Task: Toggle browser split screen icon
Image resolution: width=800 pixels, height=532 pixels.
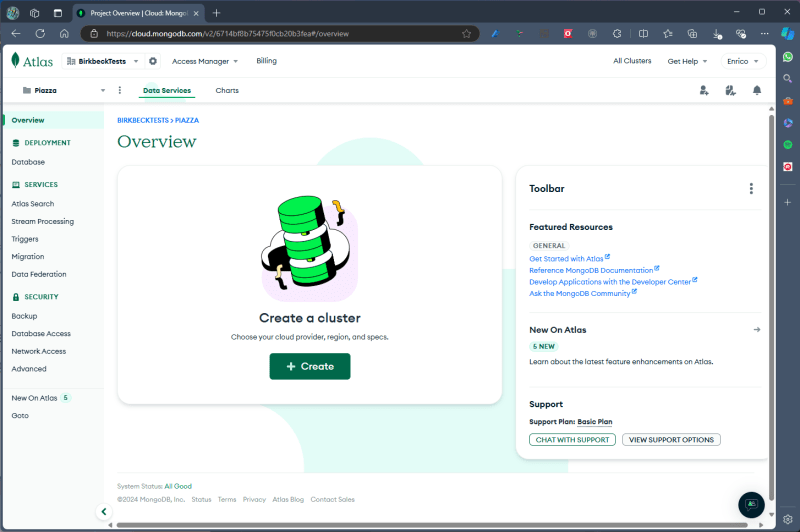Action: click(643, 34)
